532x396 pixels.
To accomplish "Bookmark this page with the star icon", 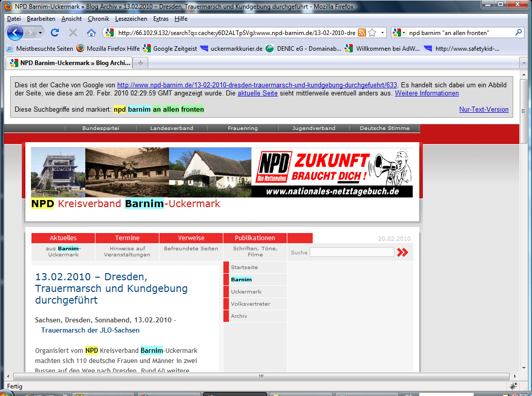I will tap(372, 32).
